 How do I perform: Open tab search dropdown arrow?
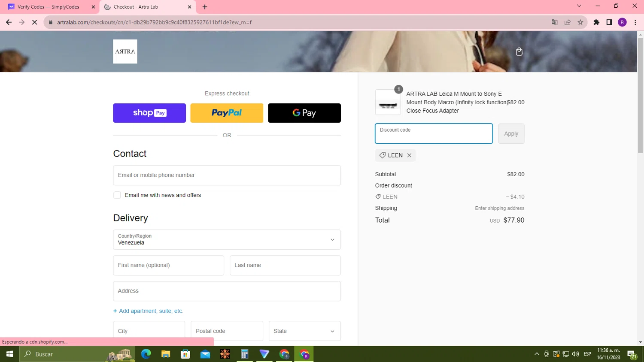pos(579,6)
